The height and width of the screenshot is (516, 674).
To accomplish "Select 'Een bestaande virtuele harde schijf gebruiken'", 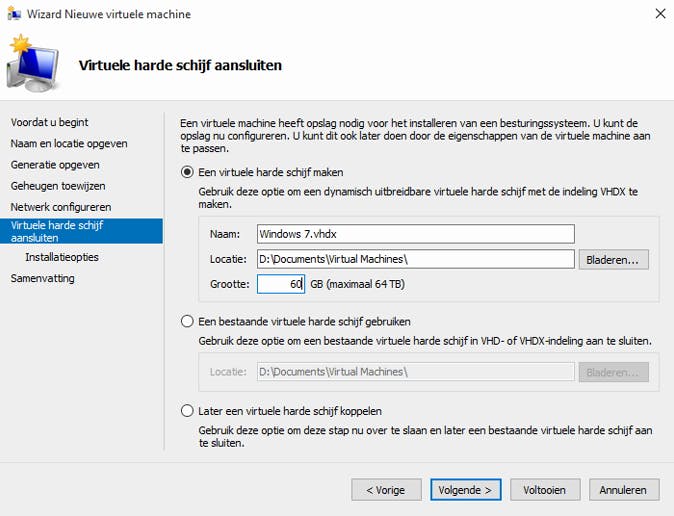I will [187, 321].
